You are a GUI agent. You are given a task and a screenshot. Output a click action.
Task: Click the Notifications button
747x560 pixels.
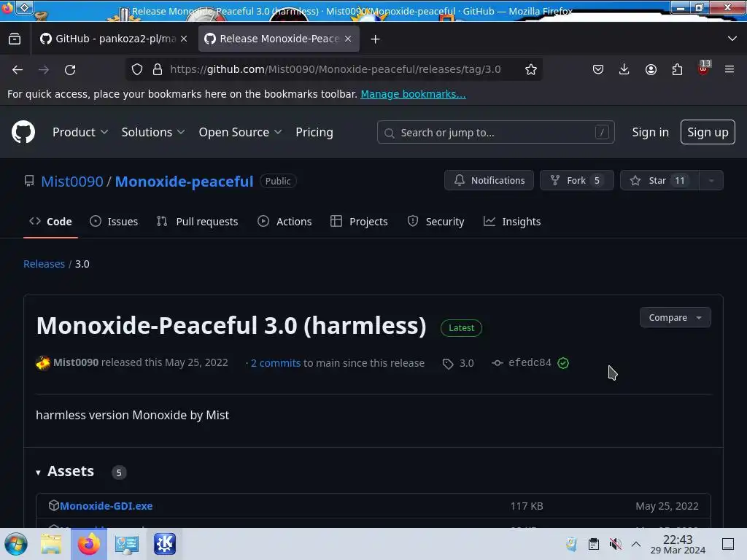pos(489,181)
